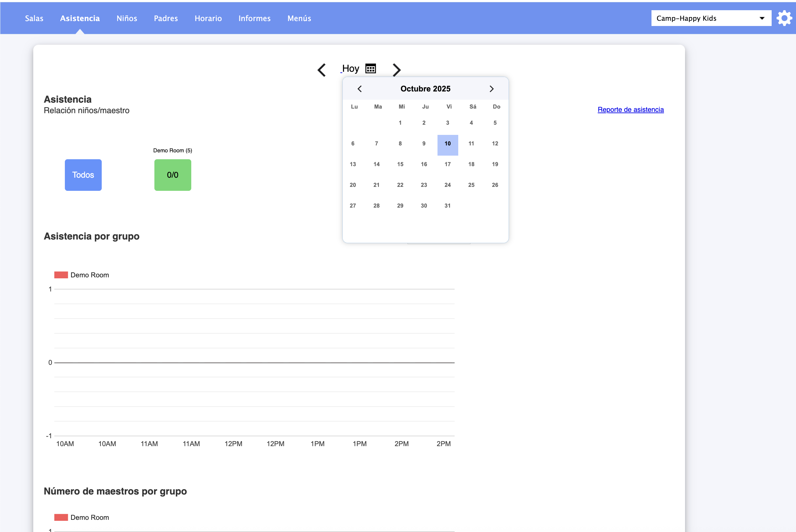796x532 pixels.
Task: Choose highlighted day 10 in calendar
Action: [447, 144]
